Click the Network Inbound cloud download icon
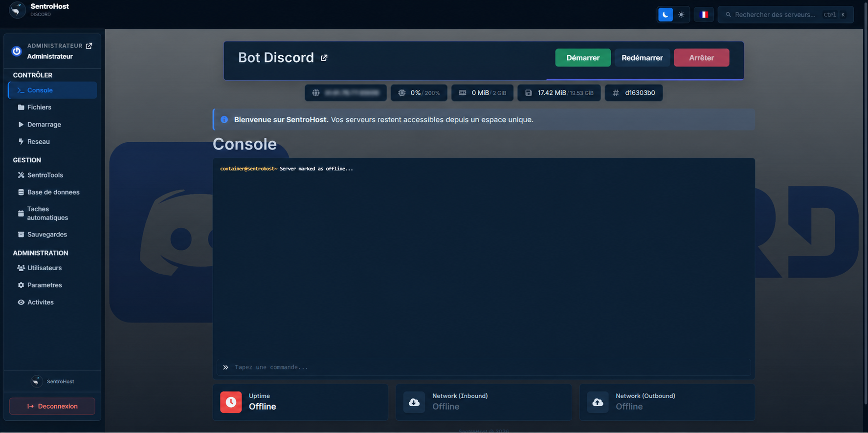This screenshot has width=868, height=433. tap(414, 402)
